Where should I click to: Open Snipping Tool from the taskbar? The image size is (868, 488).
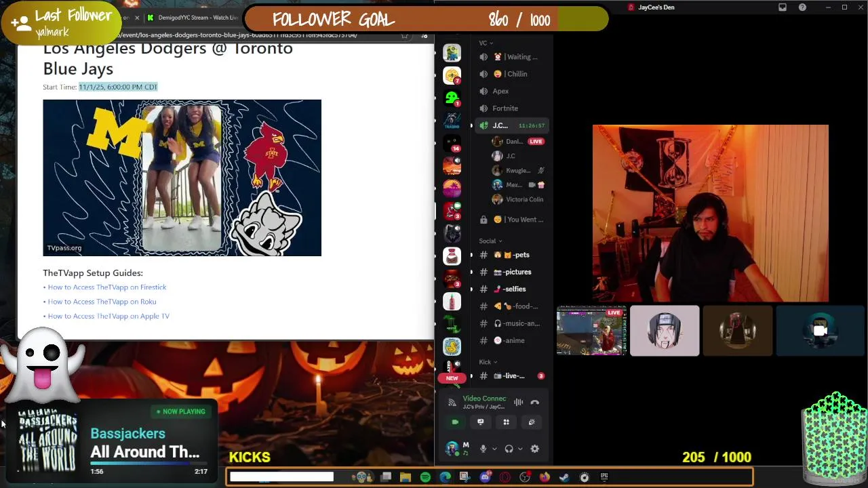(x=465, y=477)
